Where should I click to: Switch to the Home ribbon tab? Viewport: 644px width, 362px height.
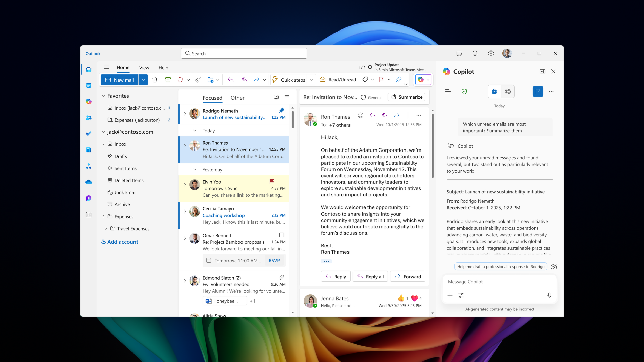point(123,67)
